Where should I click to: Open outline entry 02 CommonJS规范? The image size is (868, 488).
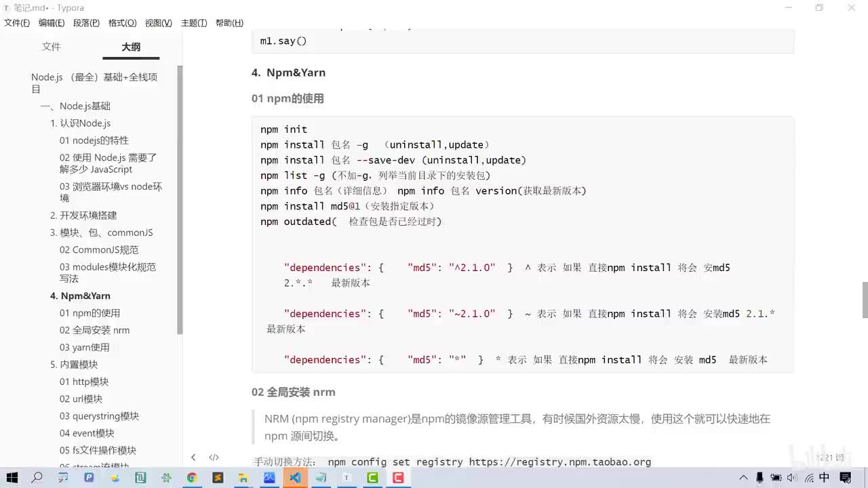[x=99, y=250]
